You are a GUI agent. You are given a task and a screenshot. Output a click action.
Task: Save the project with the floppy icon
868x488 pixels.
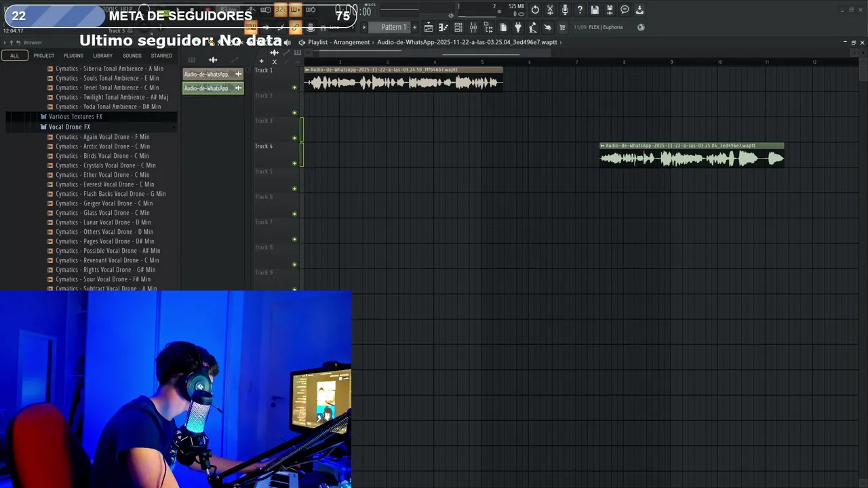595,9
